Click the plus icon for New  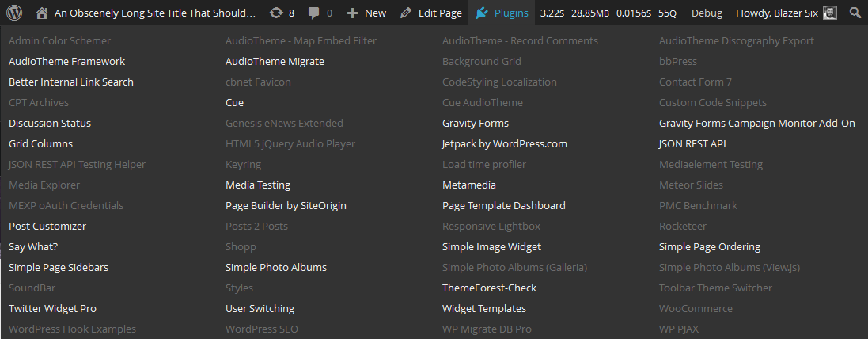(352, 13)
